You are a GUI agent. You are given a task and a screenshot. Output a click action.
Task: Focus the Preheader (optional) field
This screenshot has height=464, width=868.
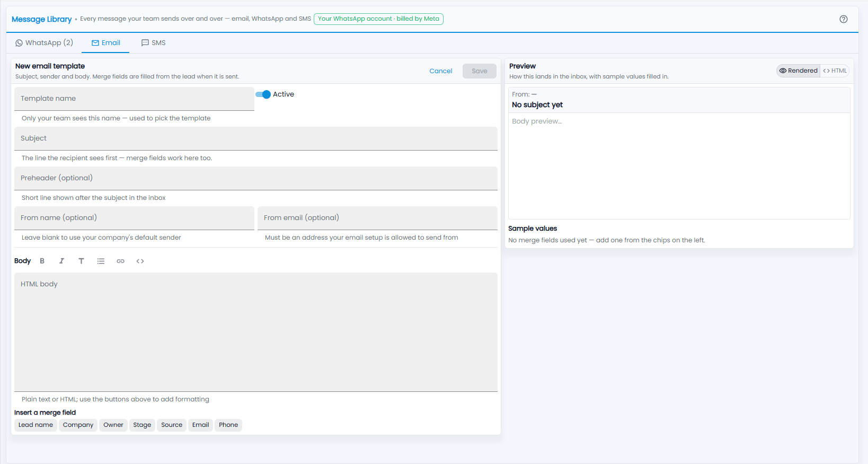coord(256,178)
